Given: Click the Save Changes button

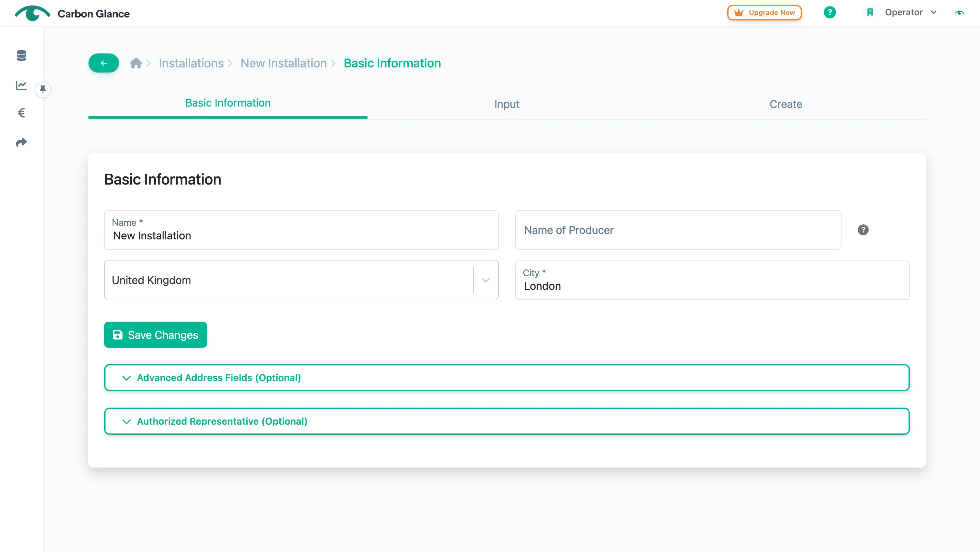Looking at the screenshot, I should [x=156, y=335].
